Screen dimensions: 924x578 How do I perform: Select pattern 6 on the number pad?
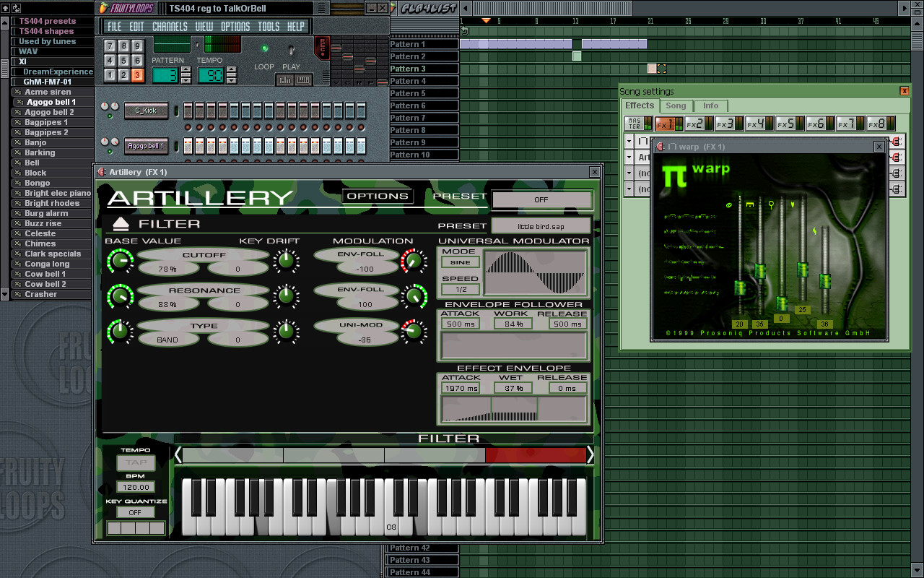137,61
